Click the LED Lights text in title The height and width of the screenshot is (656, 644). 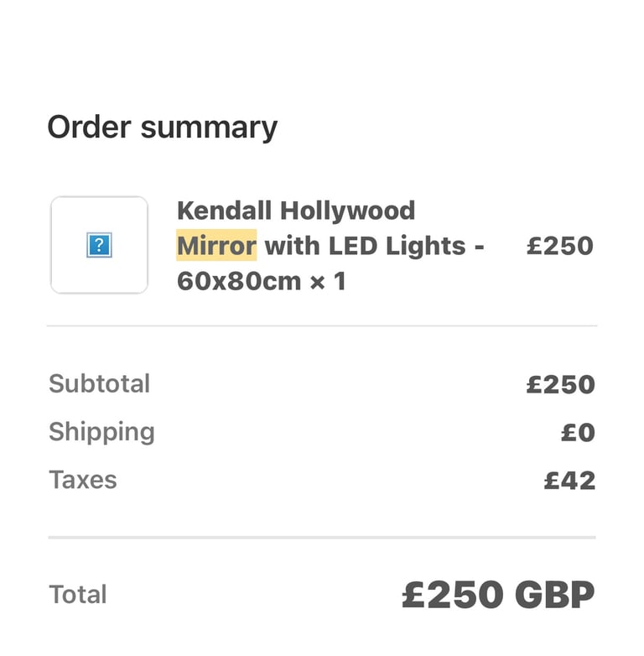click(x=397, y=246)
